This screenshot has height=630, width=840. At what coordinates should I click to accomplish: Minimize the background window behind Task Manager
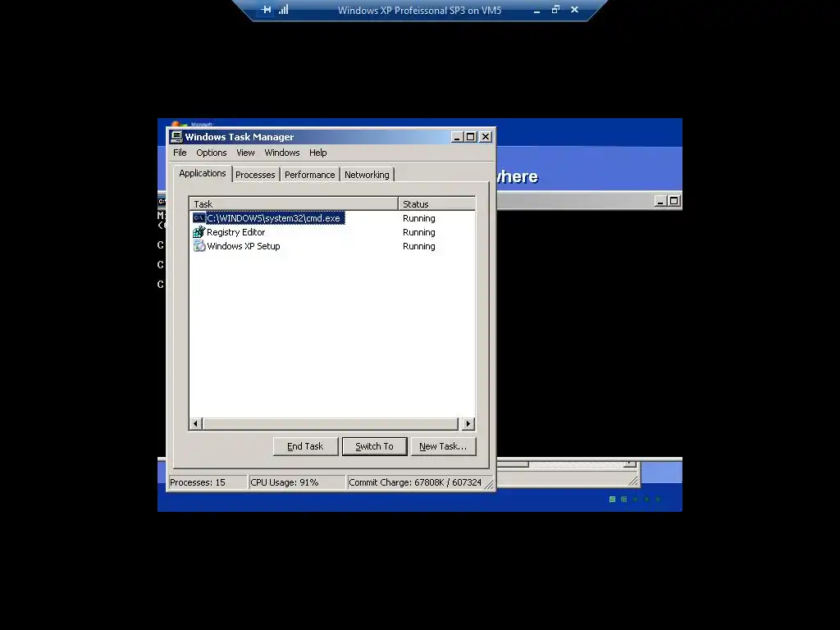[x=660, y=202]
